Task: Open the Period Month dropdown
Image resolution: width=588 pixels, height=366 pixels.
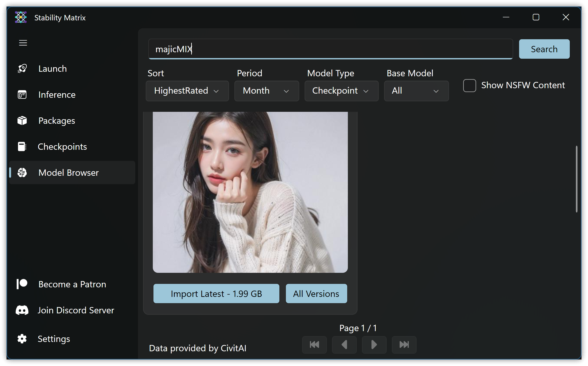Action: 266,91
